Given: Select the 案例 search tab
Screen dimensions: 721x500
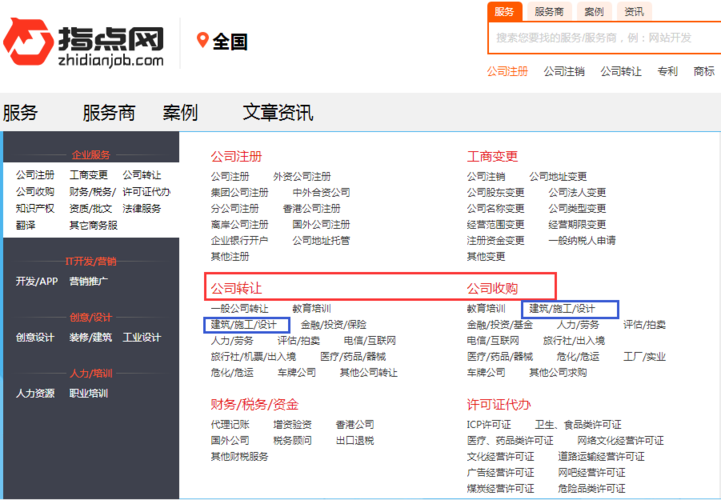Looking at the screenshot, I should [594, 11].
